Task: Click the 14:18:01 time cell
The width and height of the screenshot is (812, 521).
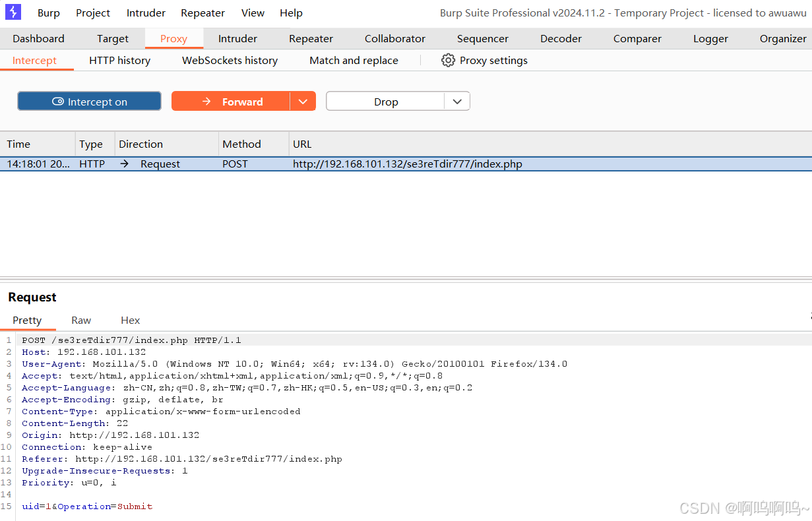Action: (38, 164)
